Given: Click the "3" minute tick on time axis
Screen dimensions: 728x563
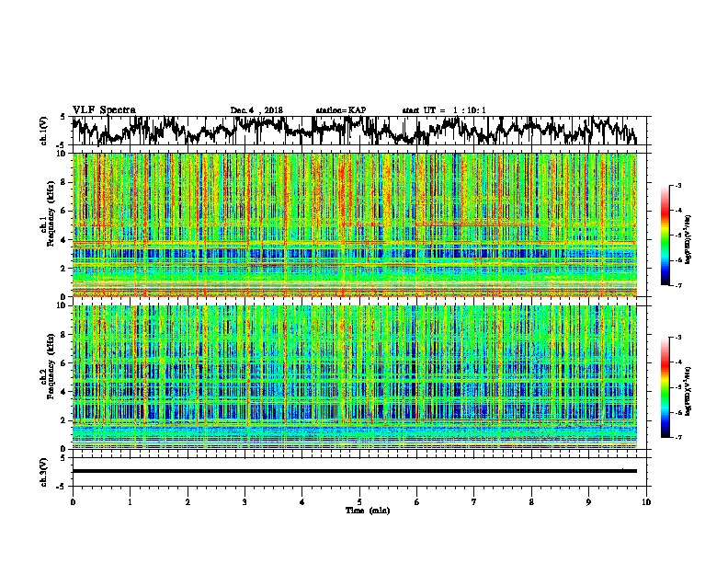Looking at the screenshot, I should click(x=245, y=502).
